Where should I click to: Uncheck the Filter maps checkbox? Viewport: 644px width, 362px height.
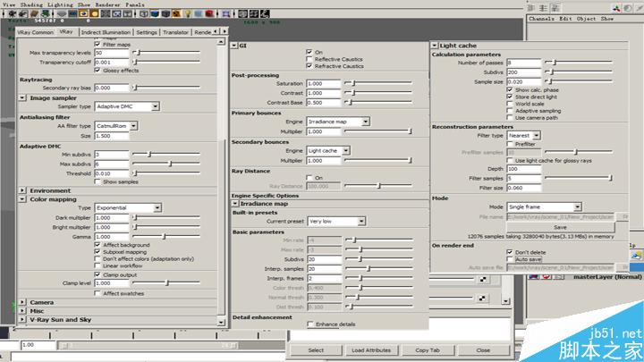click(x=97, y=44)
